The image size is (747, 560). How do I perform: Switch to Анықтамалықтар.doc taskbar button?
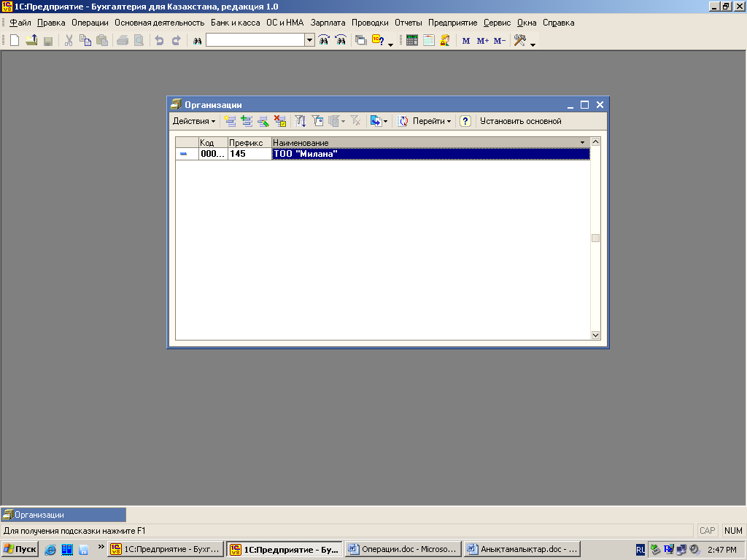pyautogui.click(x=522, y=550)
